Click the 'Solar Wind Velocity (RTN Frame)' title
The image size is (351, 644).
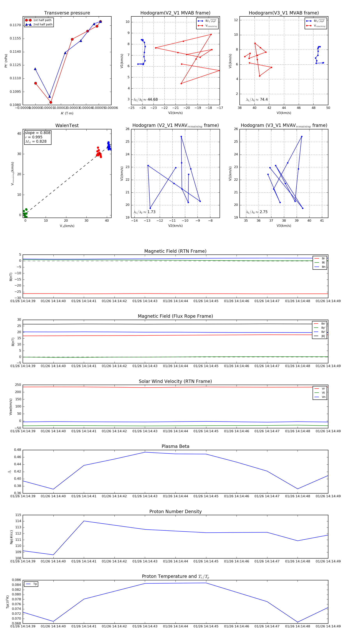175,381
